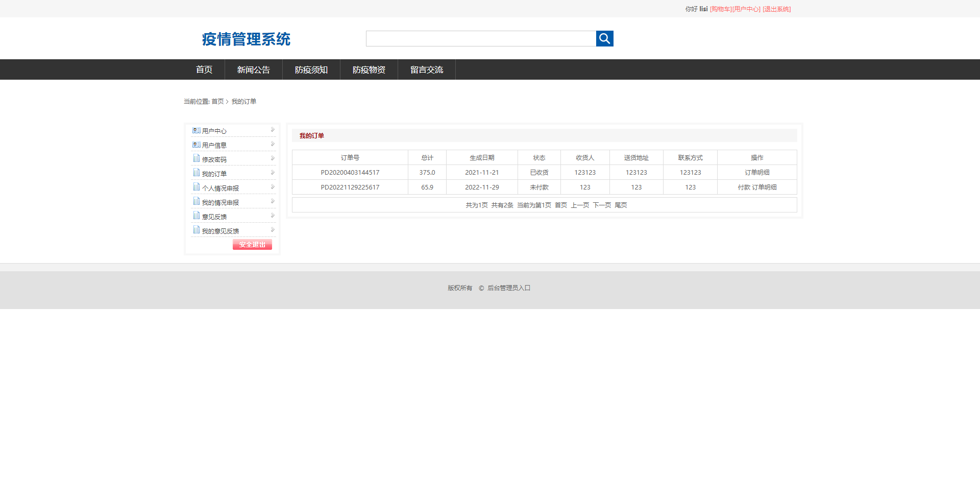Click the red 安全退出 button
This screenshot has height=495, width=980.
[252, 245]
